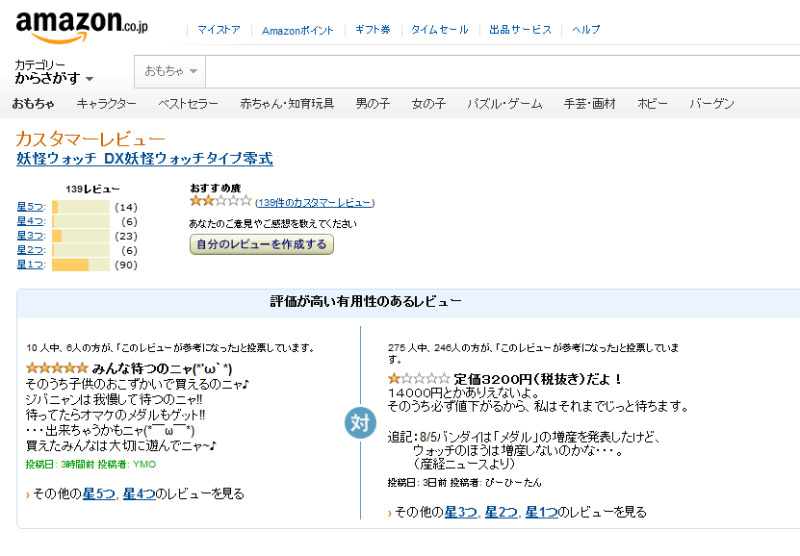View other 星4つ reviews under left review
The image size is (800, 556).
point(138,493)
